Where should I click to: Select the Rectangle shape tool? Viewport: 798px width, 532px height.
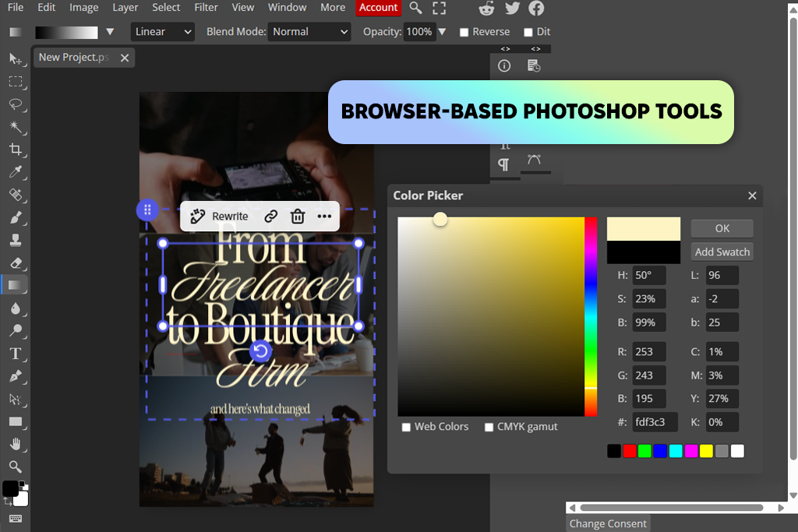click(x=16, y=421)
